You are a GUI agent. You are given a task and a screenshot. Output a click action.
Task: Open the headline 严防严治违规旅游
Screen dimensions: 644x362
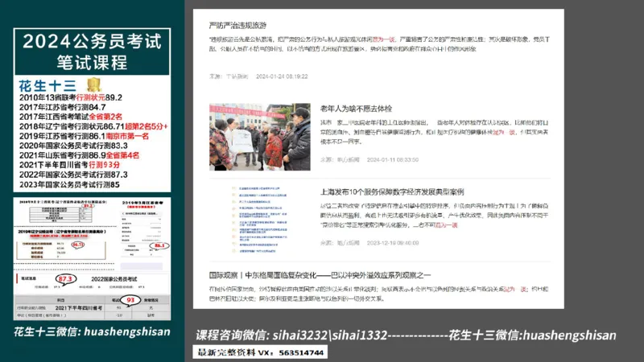coord(237,26)
